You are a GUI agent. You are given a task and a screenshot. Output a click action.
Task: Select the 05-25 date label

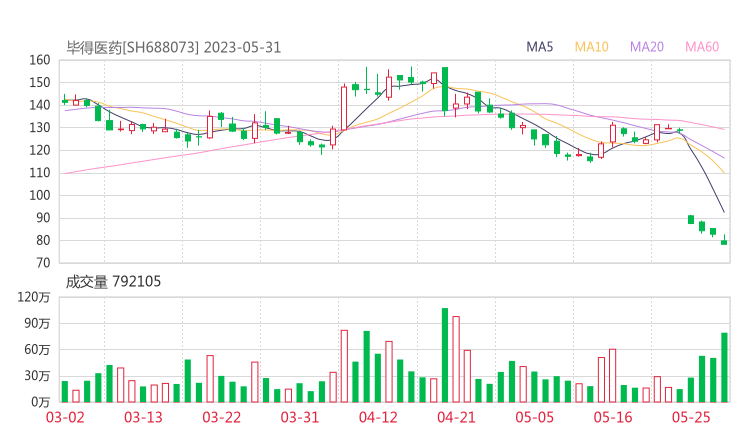pos(691,417)
